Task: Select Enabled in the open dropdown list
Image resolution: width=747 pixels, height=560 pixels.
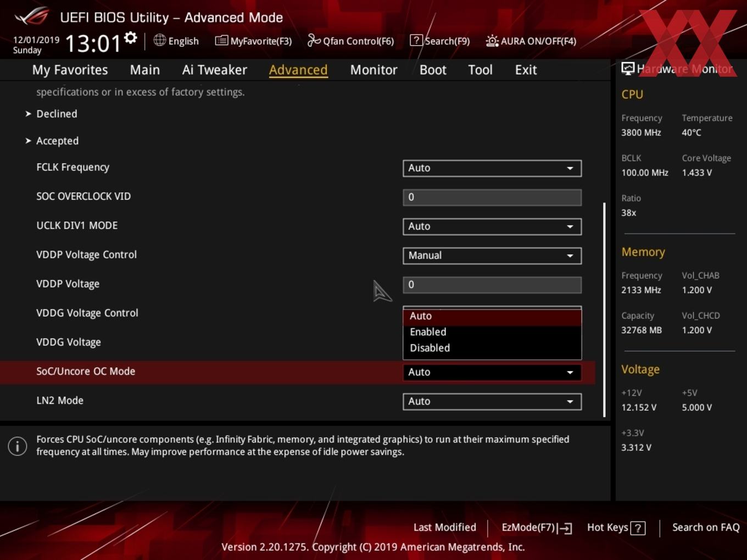Action: [x=492, y=332]
